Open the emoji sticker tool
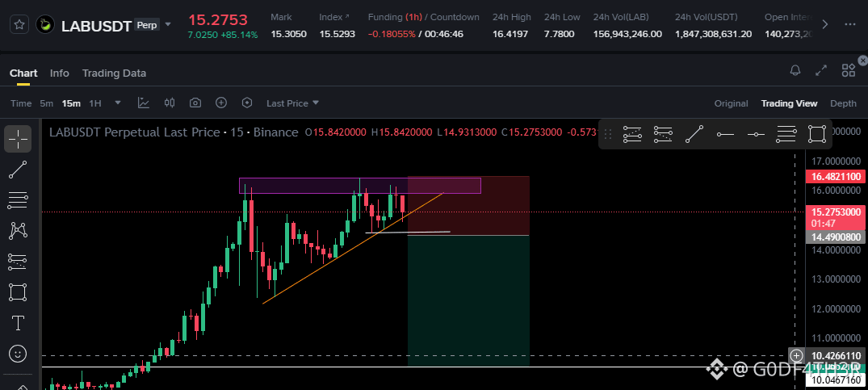 click(x=18, y=353)
